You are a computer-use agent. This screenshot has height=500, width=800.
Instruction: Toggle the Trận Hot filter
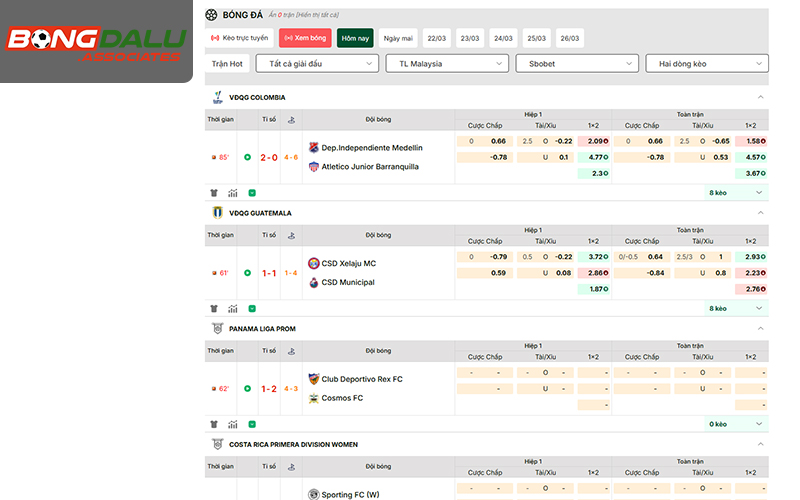click(228, 63)
